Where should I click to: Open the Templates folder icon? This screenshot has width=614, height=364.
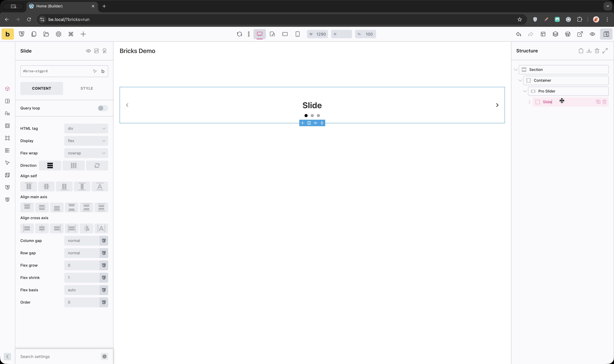pyautogui.click(x=46, y=34)
